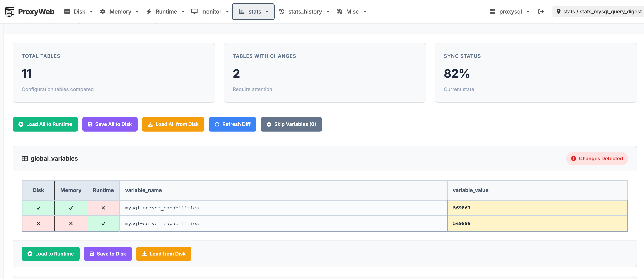644x279 pixels.
Task: Click the Load All to Runtime button
Action: click(x=45, y=124)
